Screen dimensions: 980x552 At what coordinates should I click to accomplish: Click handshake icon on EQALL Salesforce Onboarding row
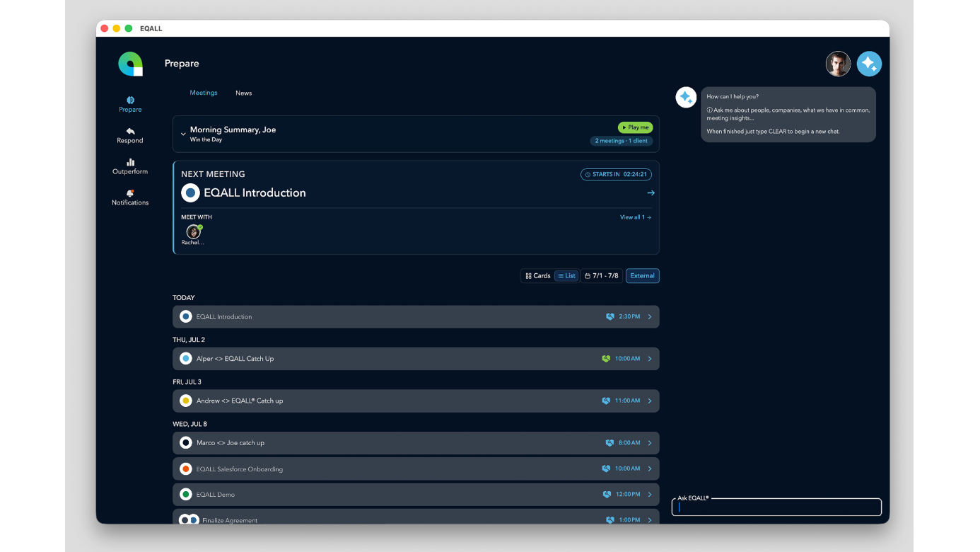pos(605,468)
